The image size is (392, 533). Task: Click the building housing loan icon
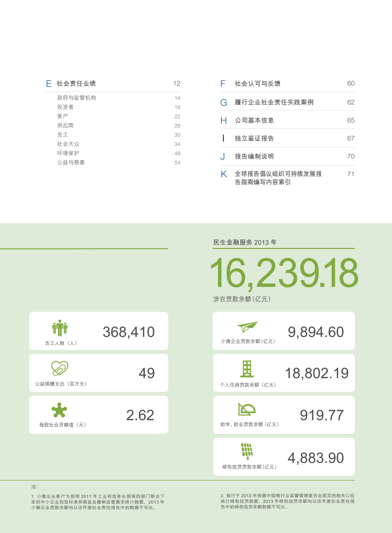tap(247, 369)
